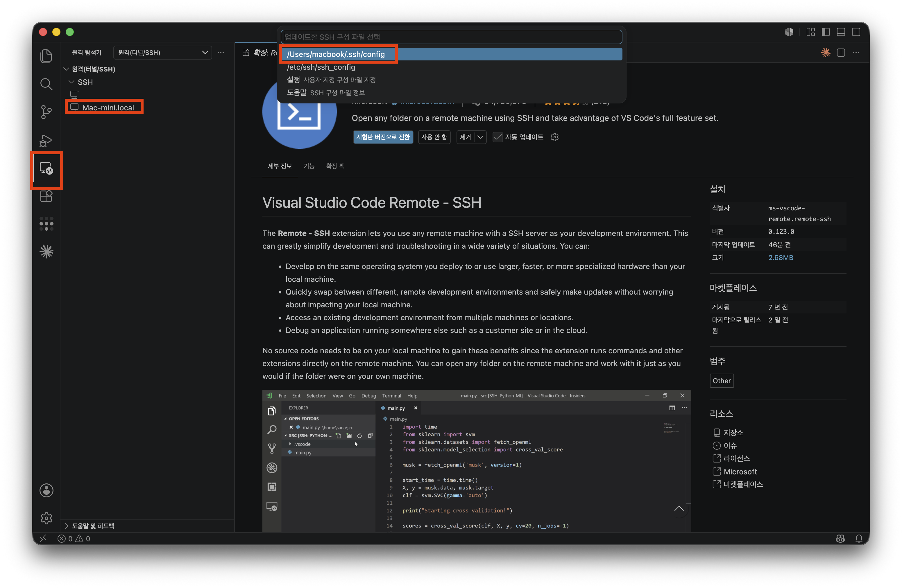Open the Source Control view
This screenshot has width=902, height=588.
coord(46,112)
